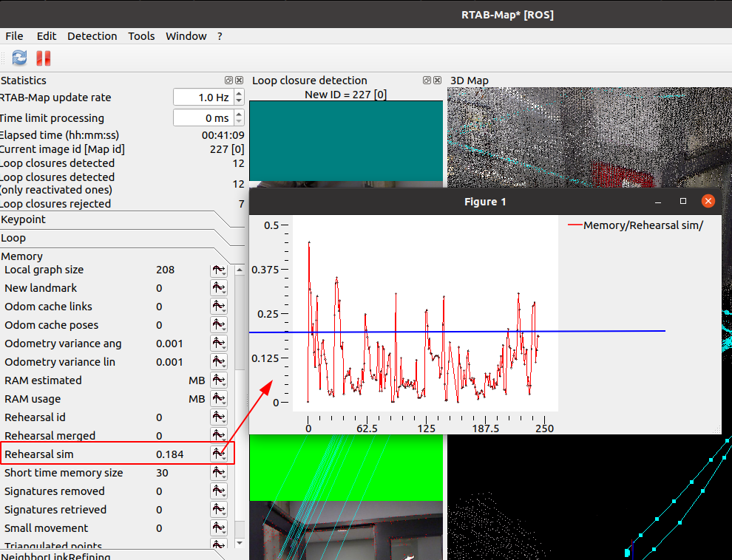The image size is (732, 560).
Task: Click the Time limit processing field
Action: [x=202, y=118]
